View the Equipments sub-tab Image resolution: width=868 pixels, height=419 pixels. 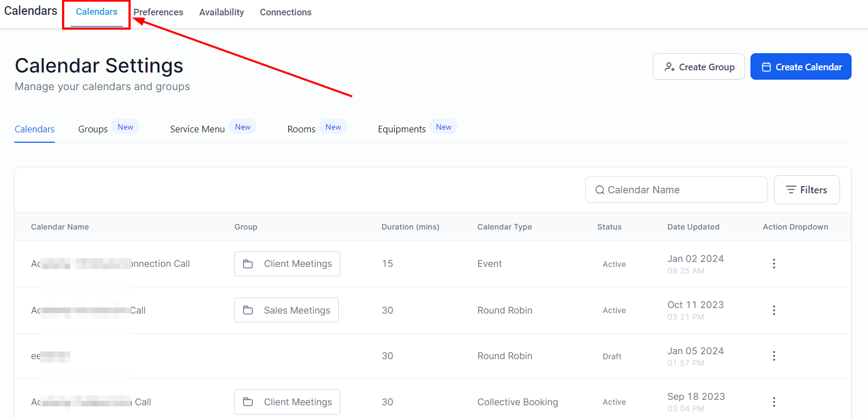tap(401, 129)
